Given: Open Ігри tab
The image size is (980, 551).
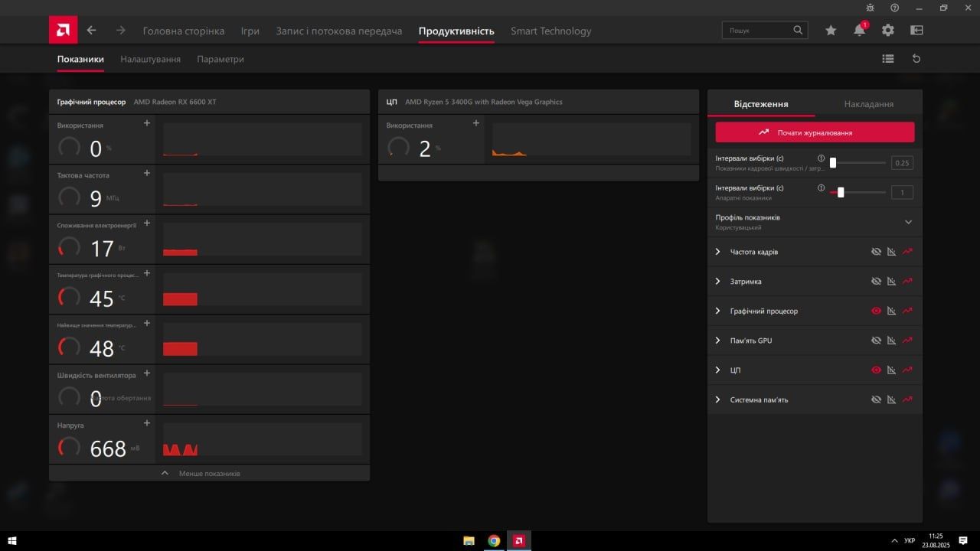Looking at the screenshot, I should pyautogui.click(x=250, y=31).
